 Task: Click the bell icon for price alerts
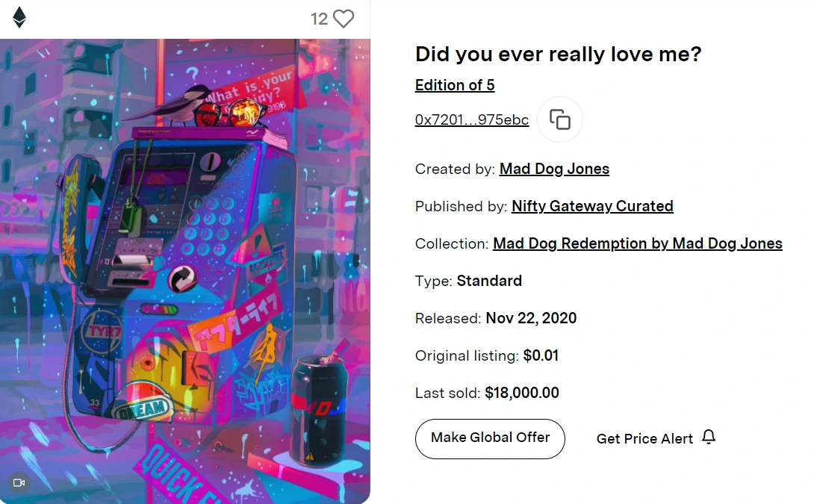click(x=709, y=437)
